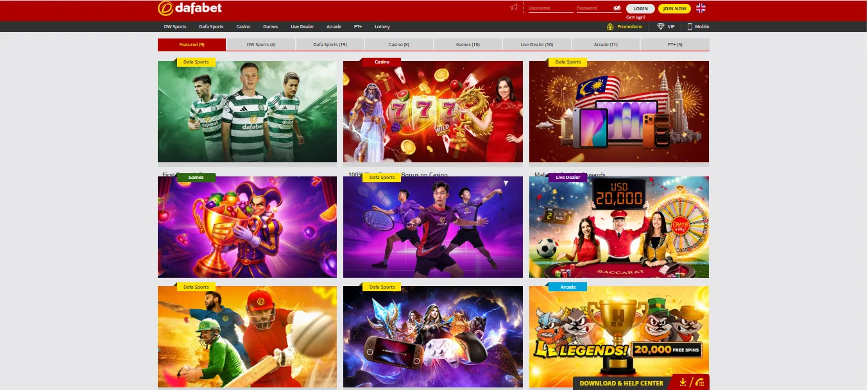Screen dimensions: 868x390
Task: Select the Dafa Sports (19) tab
Action: point(330,44)
